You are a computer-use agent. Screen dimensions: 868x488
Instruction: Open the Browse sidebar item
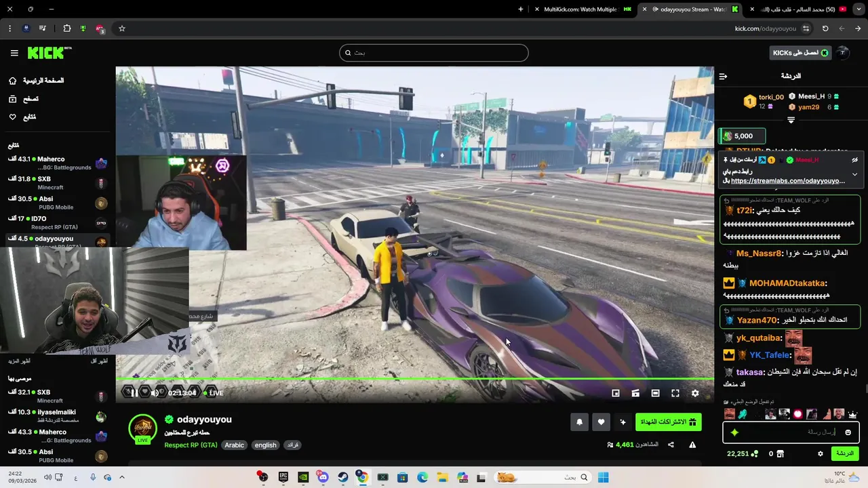(x=24, y=99)
